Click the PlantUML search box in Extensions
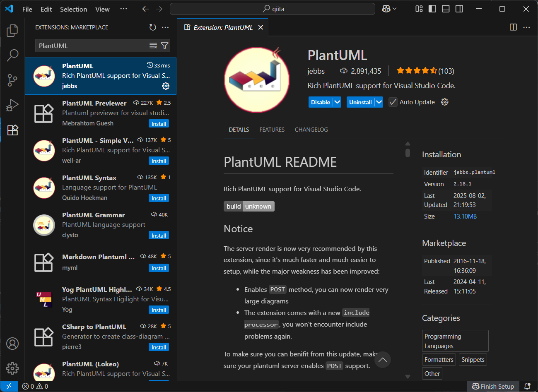The image size is (538, 392). click(91, 46)
